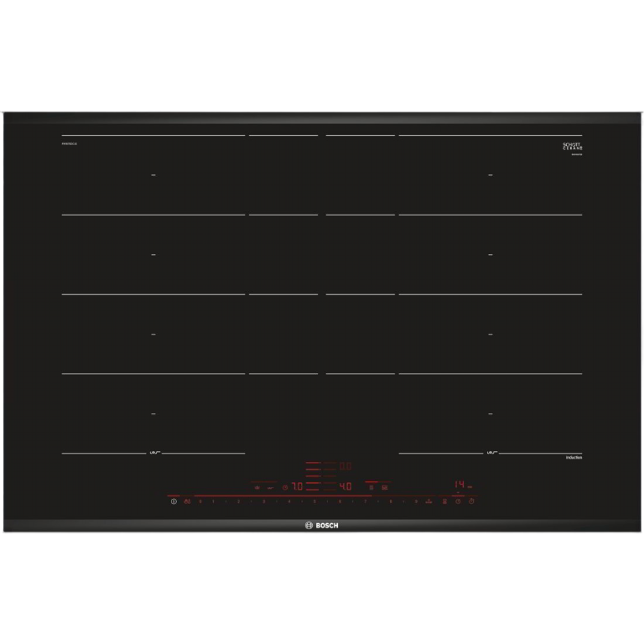The image size is (644, 644).
Task: Select the 7.0 cooking zone display
Action: coord(297,486)
